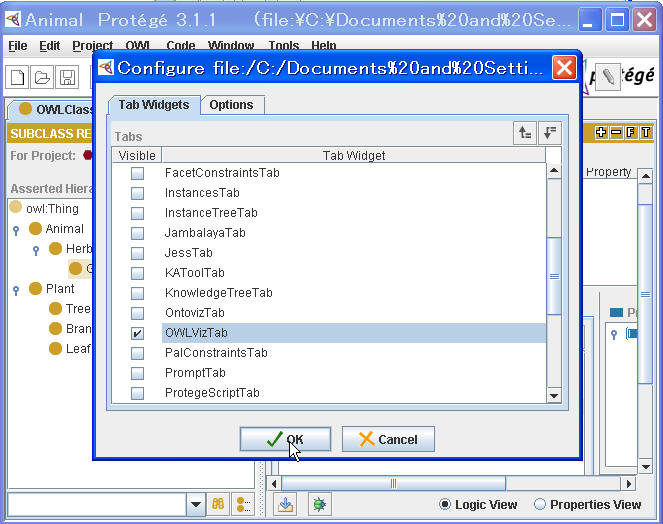Click the tab list vertical scrollbar thumb
Viewport: 663px width, 524px height.
pos(554,276)
